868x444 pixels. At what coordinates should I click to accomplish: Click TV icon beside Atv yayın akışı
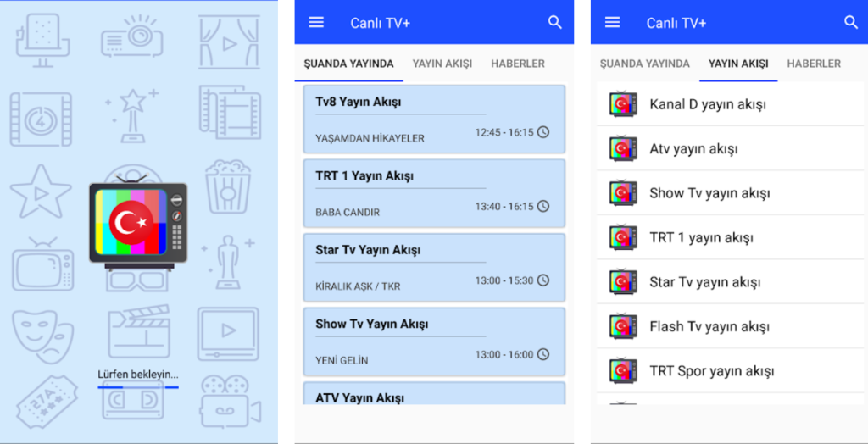coord(623,147)
